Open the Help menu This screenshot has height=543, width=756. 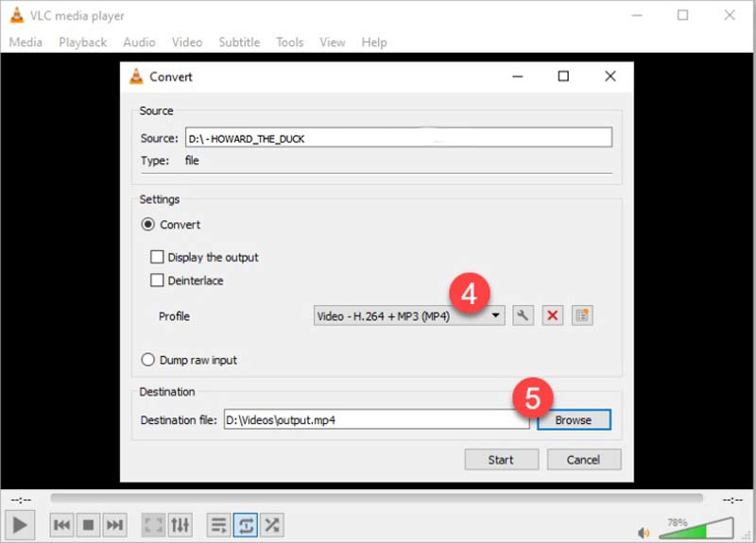point(374,42)
